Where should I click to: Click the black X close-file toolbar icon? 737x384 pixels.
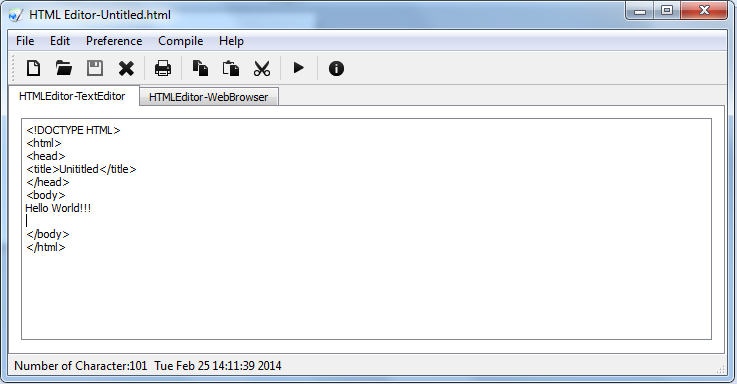[126, 69]
